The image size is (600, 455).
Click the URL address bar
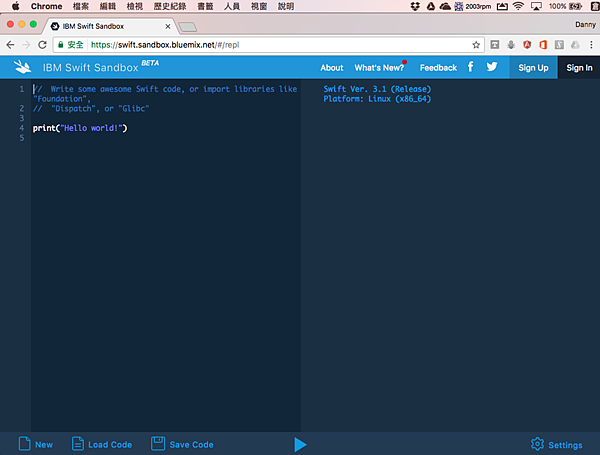(270, 44)
